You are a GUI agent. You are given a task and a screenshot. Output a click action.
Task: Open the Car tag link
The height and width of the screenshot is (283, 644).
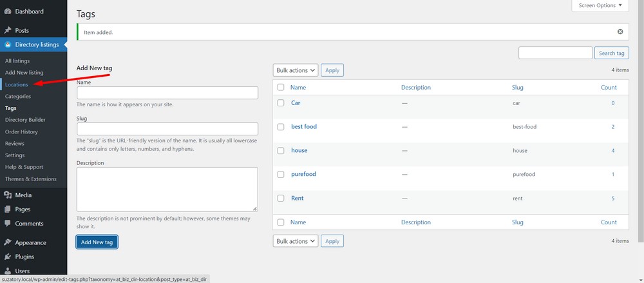point(296,103)
